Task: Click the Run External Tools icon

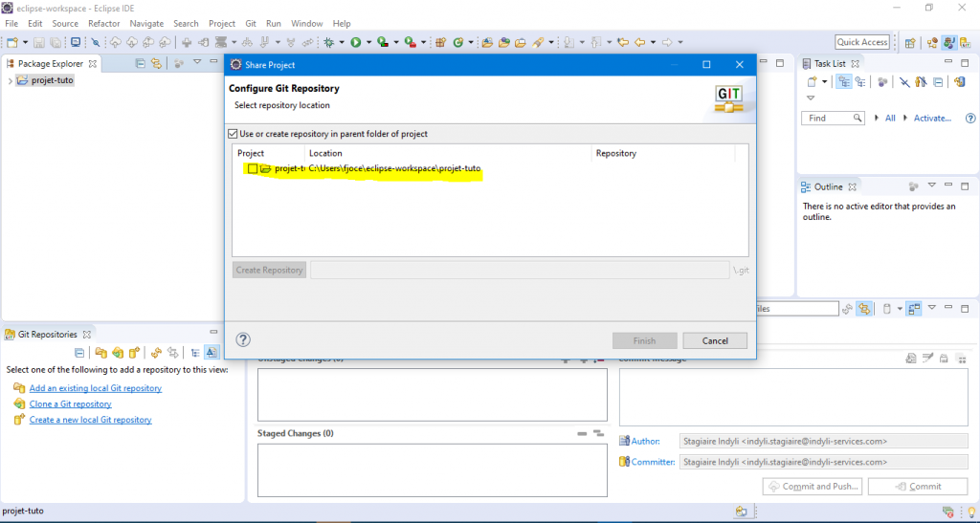Action: pos(410,42)
